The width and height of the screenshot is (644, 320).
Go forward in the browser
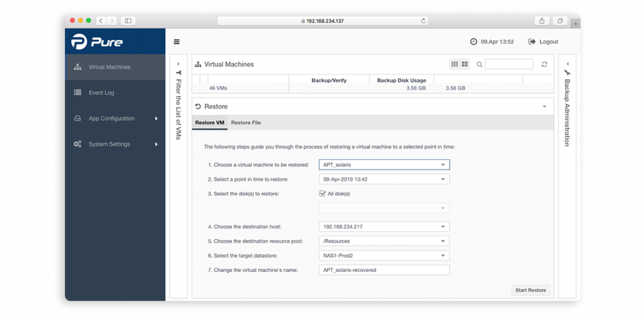(x=112, y=20)
